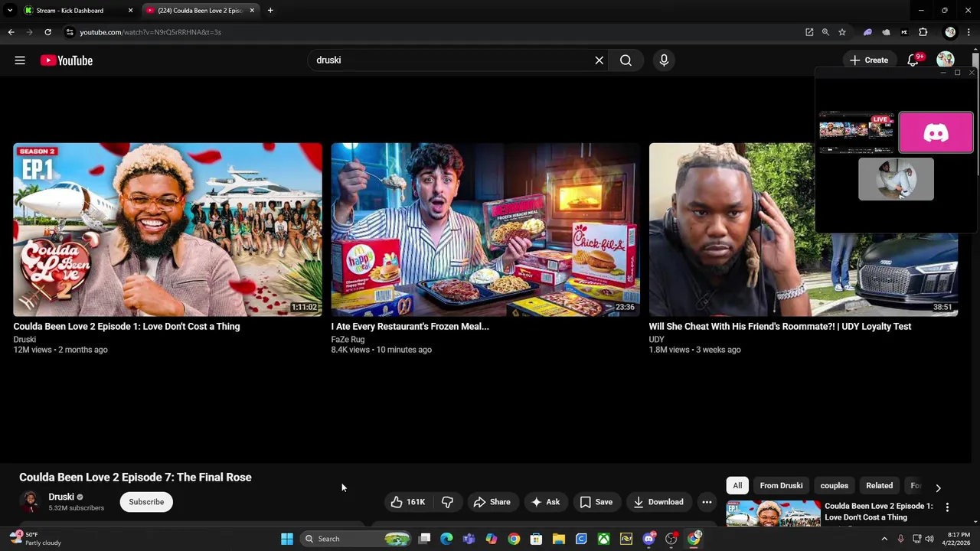Click the LIVE stream thumbnail in overlay window
980x551 pixels.
856,133
